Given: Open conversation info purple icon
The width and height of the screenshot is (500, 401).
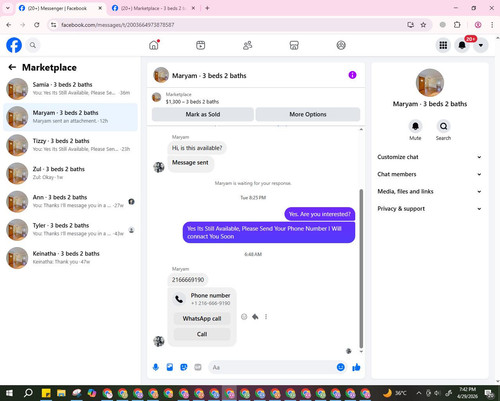Looking at the screenshot, I should click(x=352, y=75).
